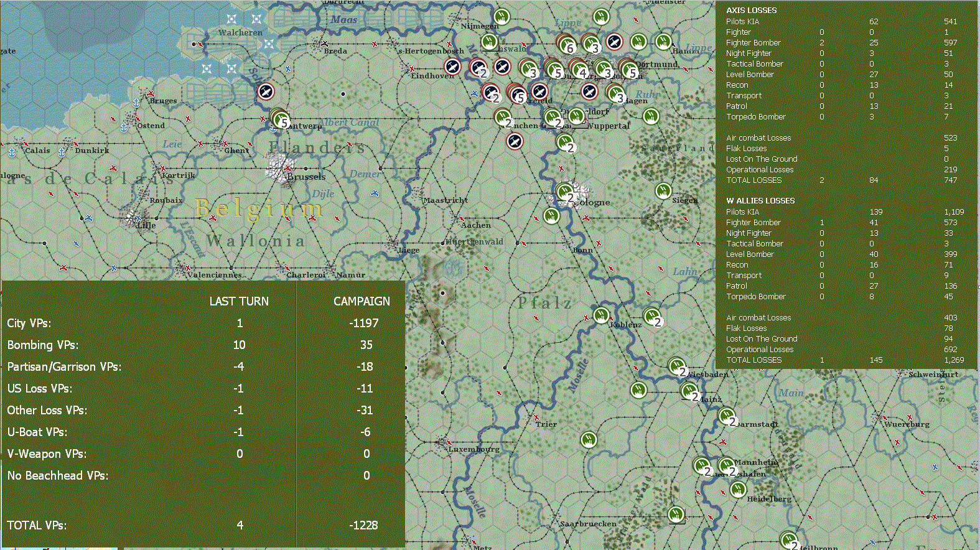Click the Trier city label
Viewport: 980px width, 550px height.
click(546, 424)
